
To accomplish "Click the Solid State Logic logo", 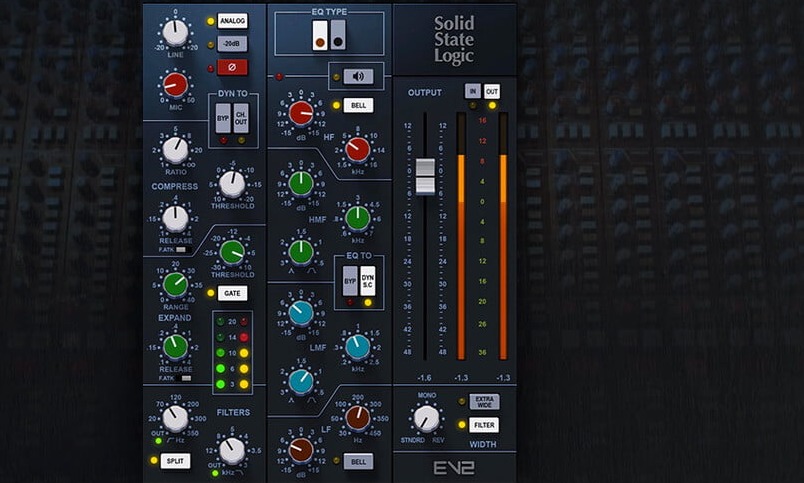I will click(x=454, y=39).
